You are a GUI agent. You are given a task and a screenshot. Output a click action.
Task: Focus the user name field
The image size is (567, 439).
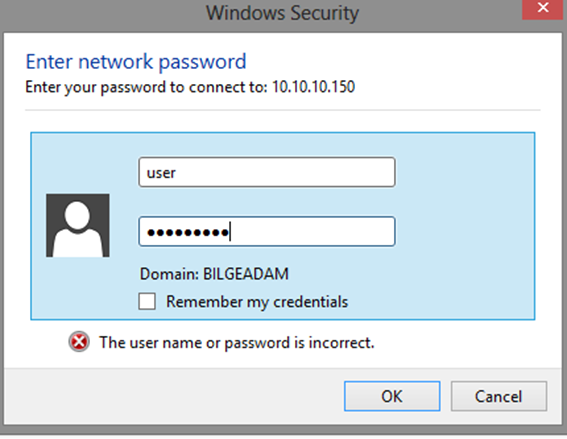(x=267, y=172)
